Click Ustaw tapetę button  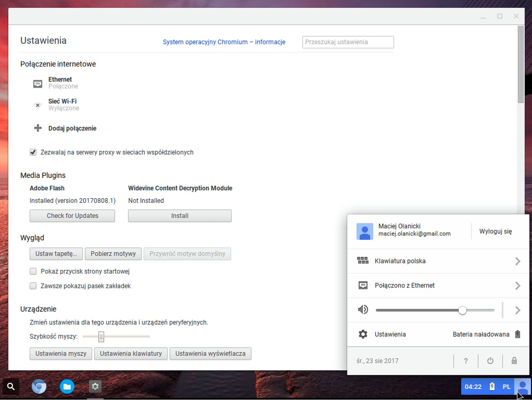[56, 254]
